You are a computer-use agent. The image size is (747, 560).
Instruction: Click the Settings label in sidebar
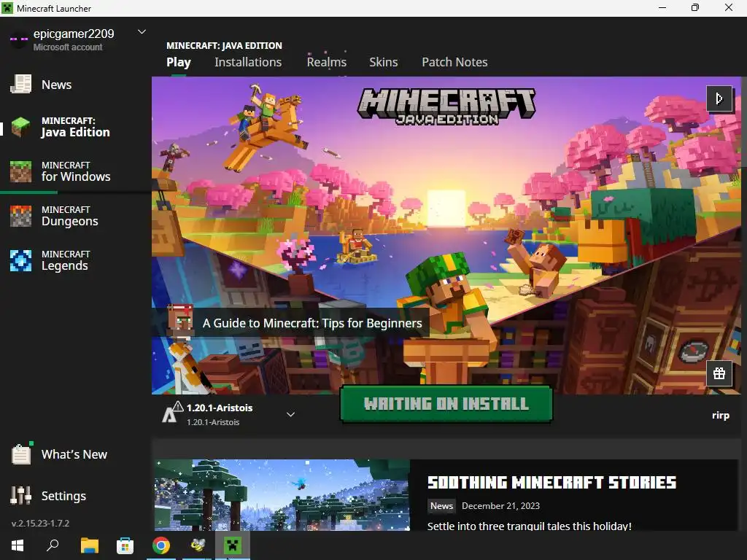click(63, 496)
